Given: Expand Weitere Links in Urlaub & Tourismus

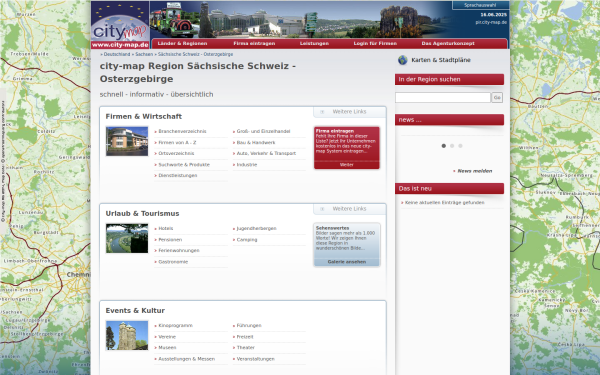Looking at the screenshot, I should pyautogui.click(x=349, y=209).
